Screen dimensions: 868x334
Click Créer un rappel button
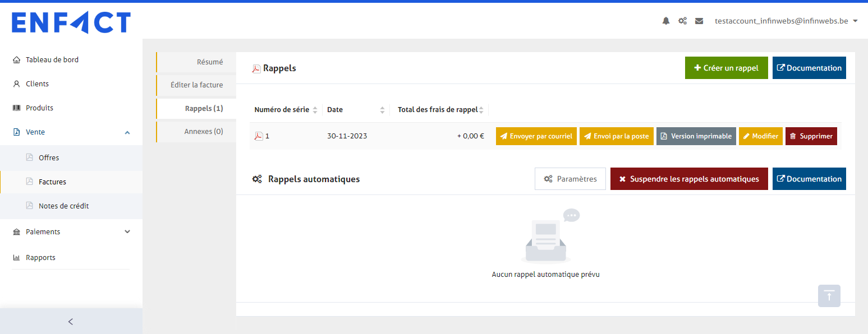(x=726, y=68)
